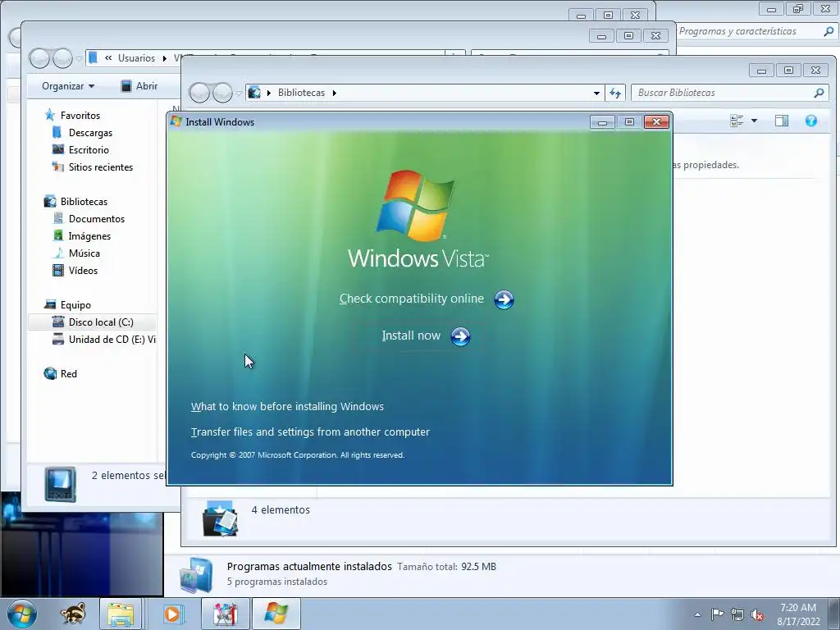Image resolution: width=840 pixels, height=630 pixels.
Task: Click file preview icon in Usuarios details pane
Action: [x=60, y=485]
